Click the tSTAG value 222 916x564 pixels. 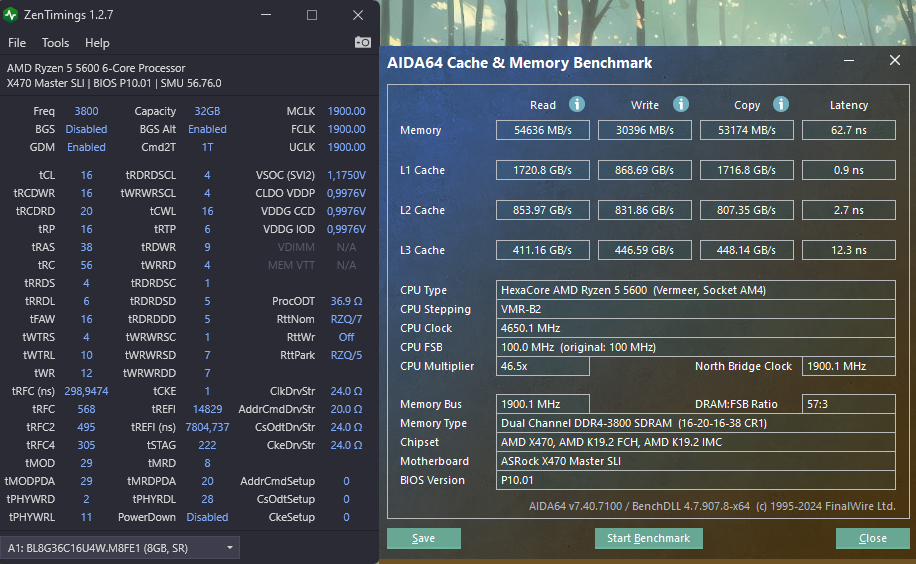207,445
